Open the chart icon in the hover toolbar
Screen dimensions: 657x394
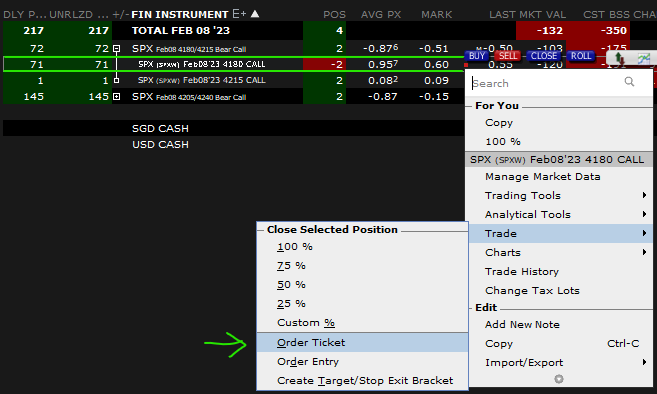point(644,58)
